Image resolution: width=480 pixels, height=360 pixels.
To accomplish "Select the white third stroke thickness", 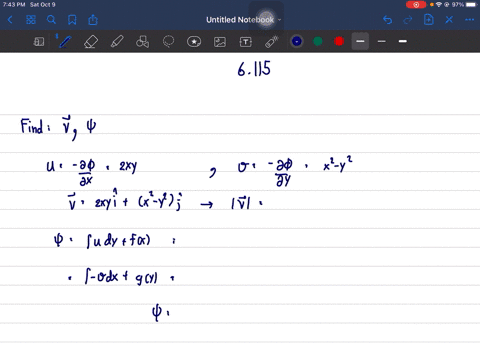I will coord(403,41).
